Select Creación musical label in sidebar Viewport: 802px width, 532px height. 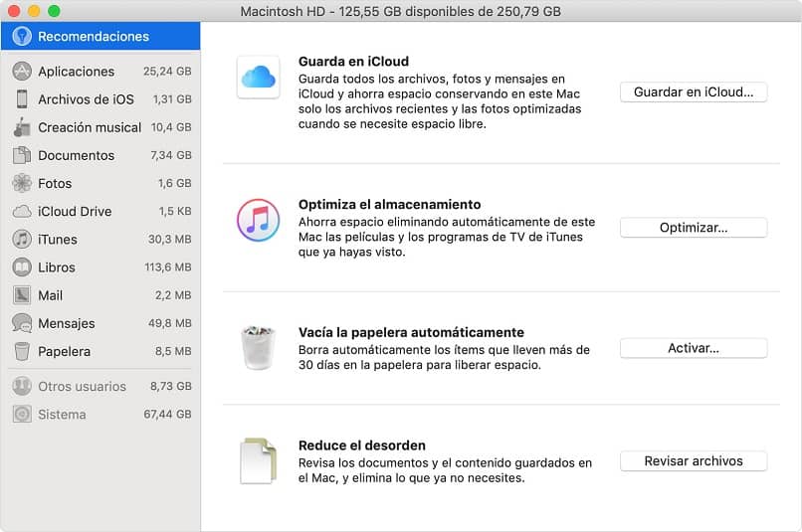click(x=90, y=127)
